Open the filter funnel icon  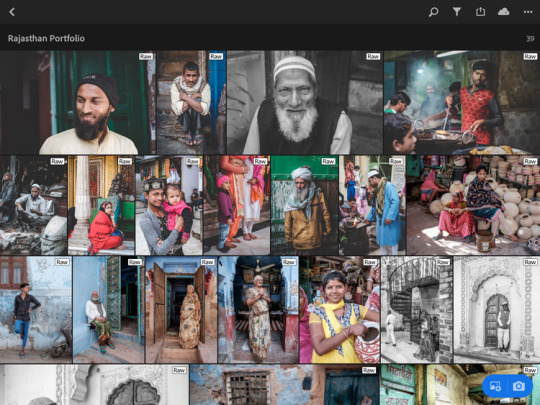coord(457,12)
